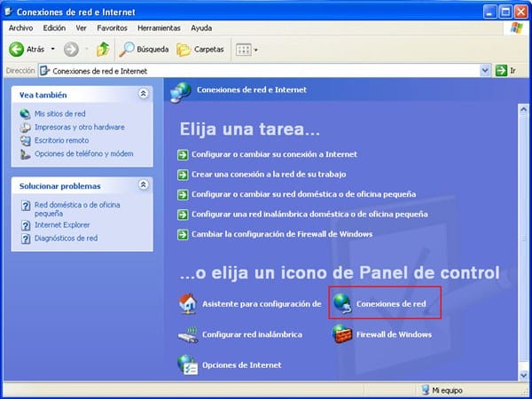Click the scrollbar down arrow
Image resolution: width=532 pixels, height=399 pixels.
523,375
